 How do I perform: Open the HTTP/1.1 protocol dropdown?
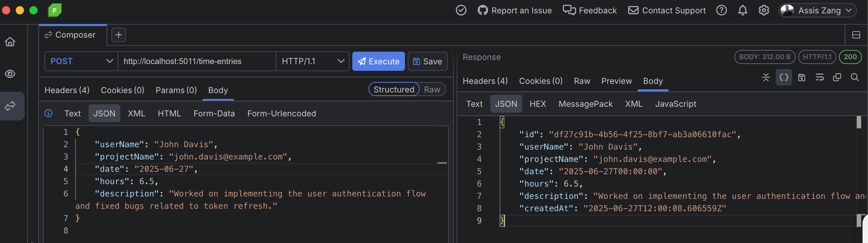click(312, 61)
